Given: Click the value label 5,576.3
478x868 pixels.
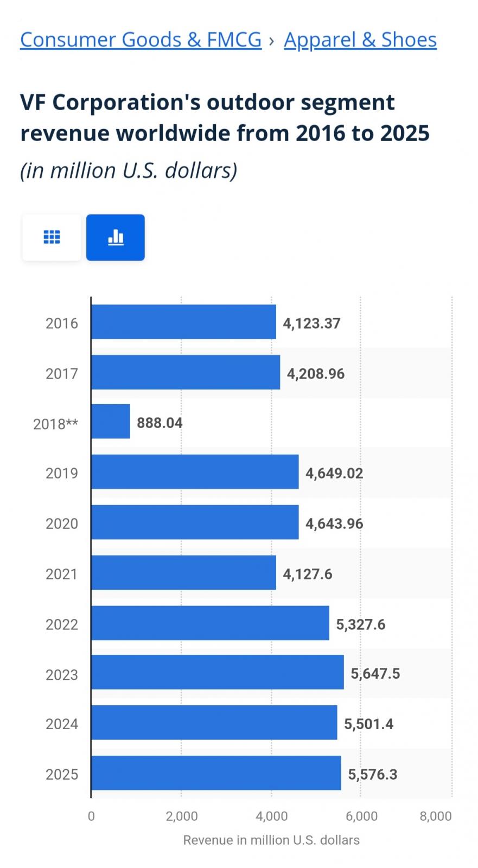Looking at the screenshot, I should [x=373, y=774].
